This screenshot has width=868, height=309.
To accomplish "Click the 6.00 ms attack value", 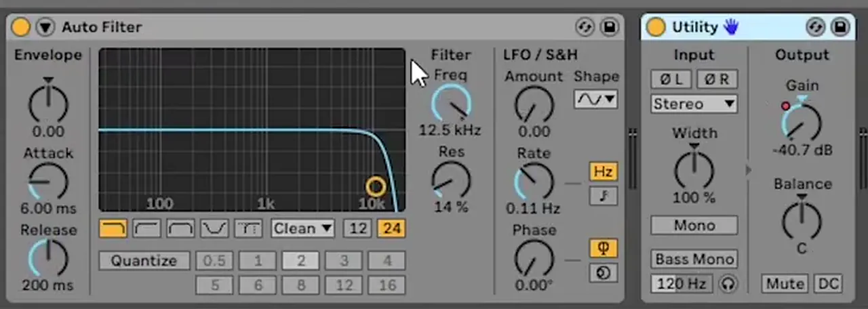I will [x=48, y=209].
